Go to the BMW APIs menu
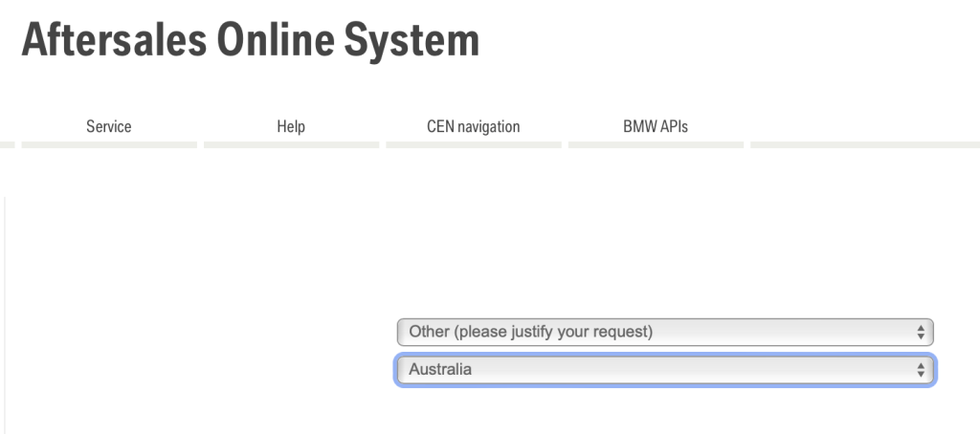The height and width of the screenshot is (434, 980). tap(655, 126)
